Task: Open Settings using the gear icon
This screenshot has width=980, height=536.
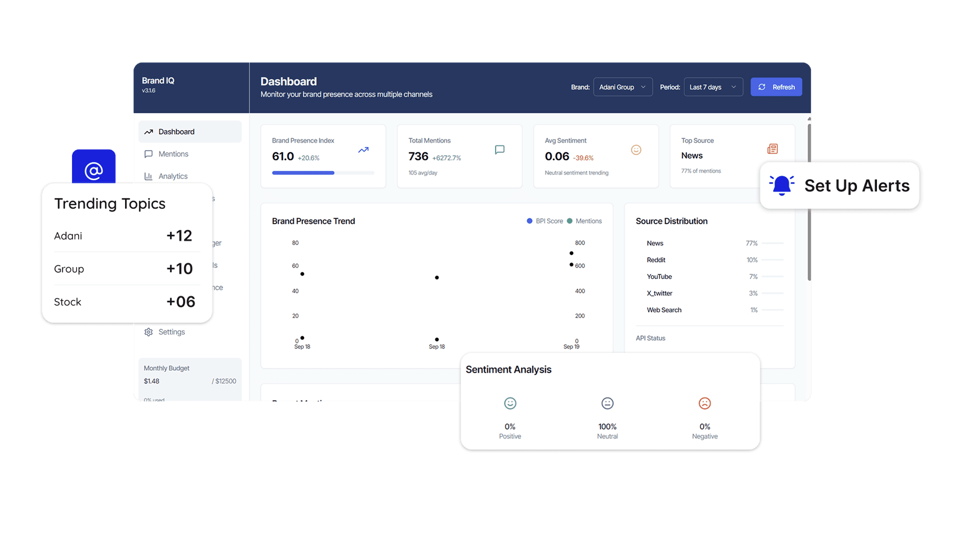Action: (x=149, y=332)
